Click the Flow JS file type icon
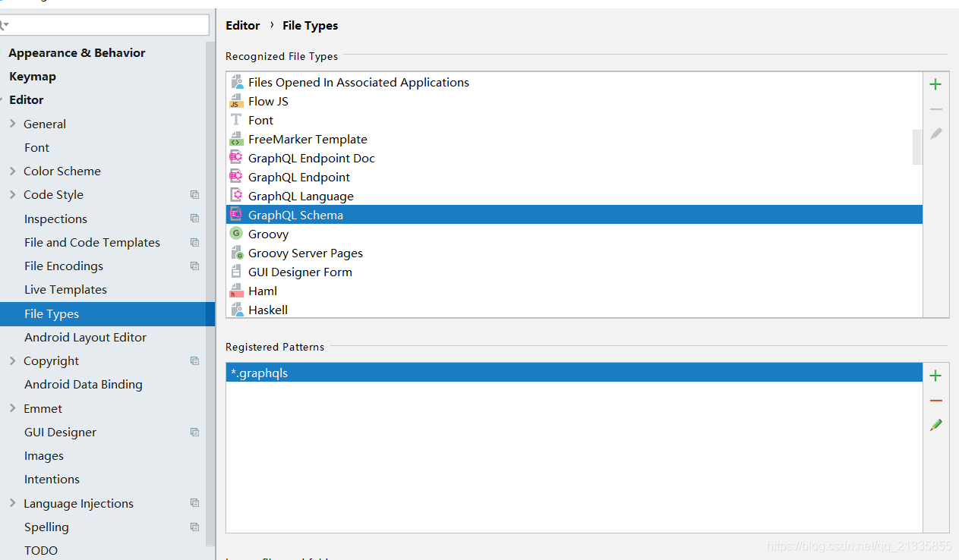This screenshot has height=560, width=959. tap(236, 101)
